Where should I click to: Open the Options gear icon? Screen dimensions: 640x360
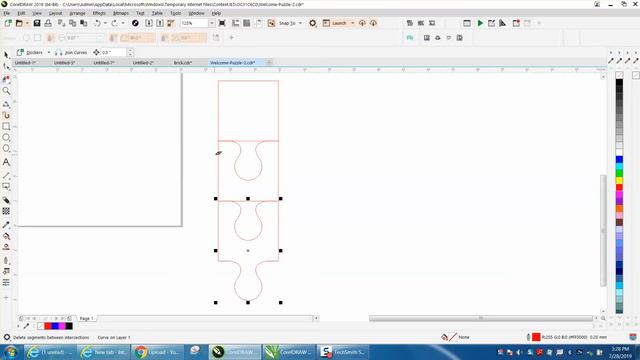313,23
